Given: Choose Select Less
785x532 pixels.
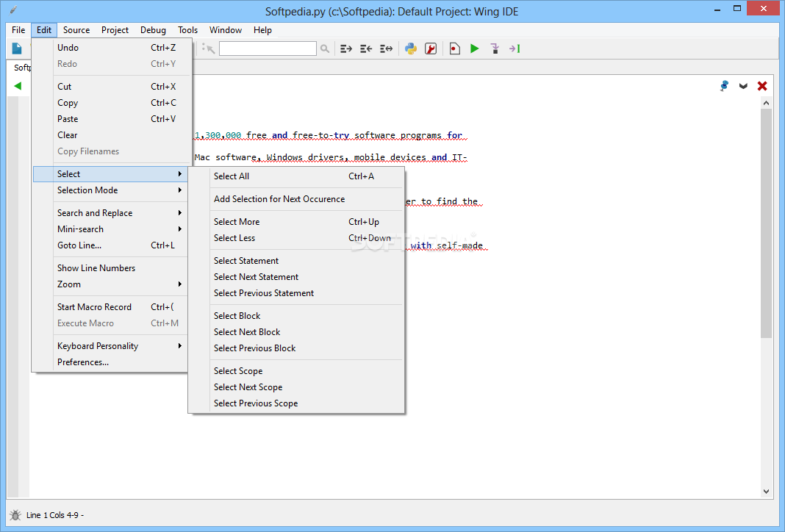Looking at the screenshot, I should coord(296,238).
